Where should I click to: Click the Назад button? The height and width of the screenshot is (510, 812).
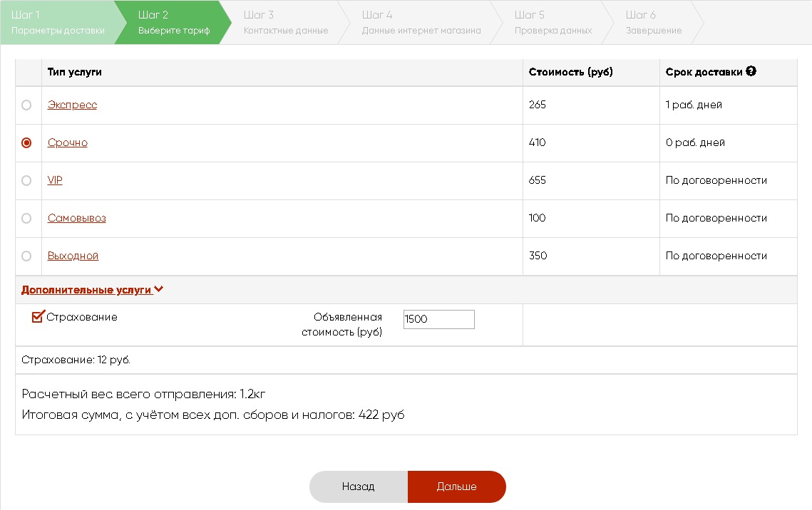pos(359,486)
